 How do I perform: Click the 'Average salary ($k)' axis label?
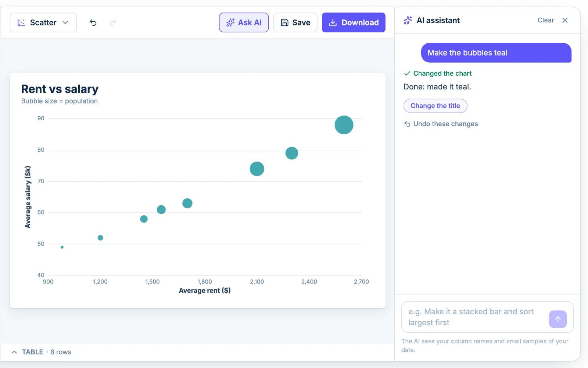click(28, 197)
